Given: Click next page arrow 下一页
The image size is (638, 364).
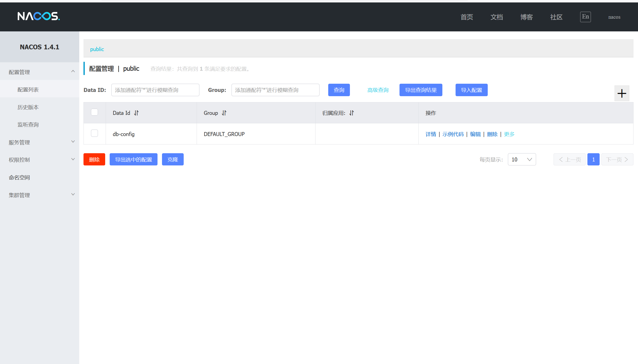Looking at the screenshot, I should 617,159.
